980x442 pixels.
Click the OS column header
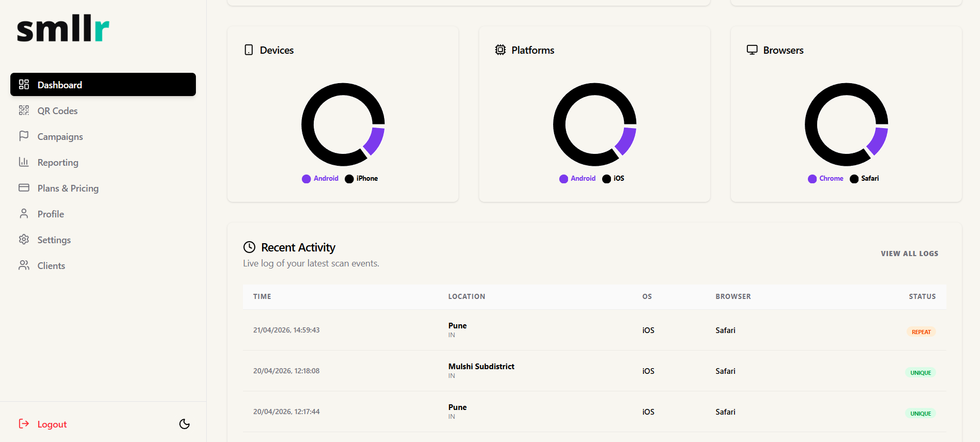tap(647, 296)
